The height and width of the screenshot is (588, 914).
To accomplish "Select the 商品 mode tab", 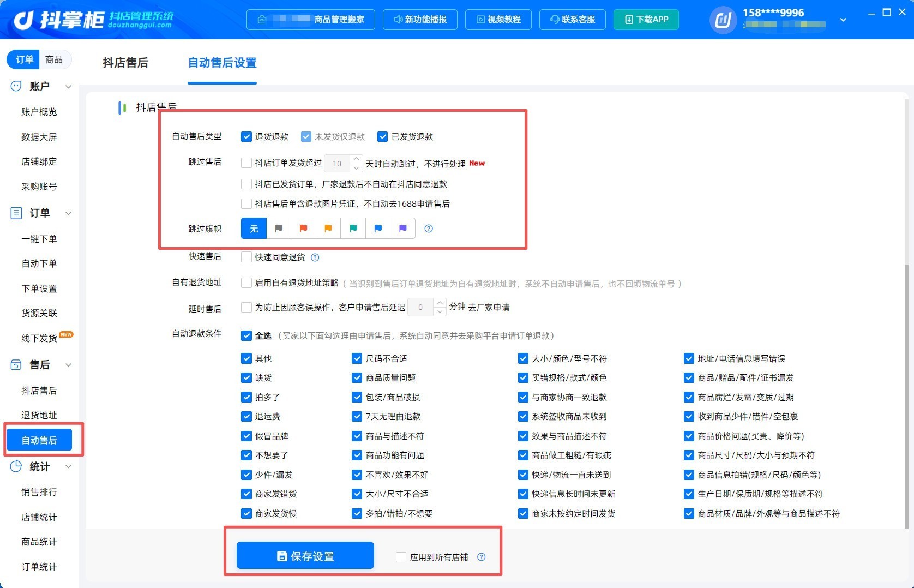I will point(54,59).
